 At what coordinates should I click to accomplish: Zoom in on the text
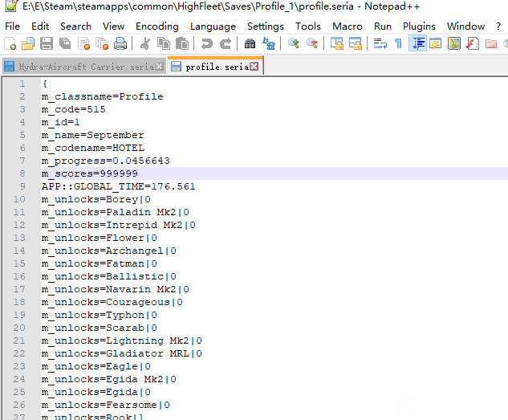tap(293, 43)
